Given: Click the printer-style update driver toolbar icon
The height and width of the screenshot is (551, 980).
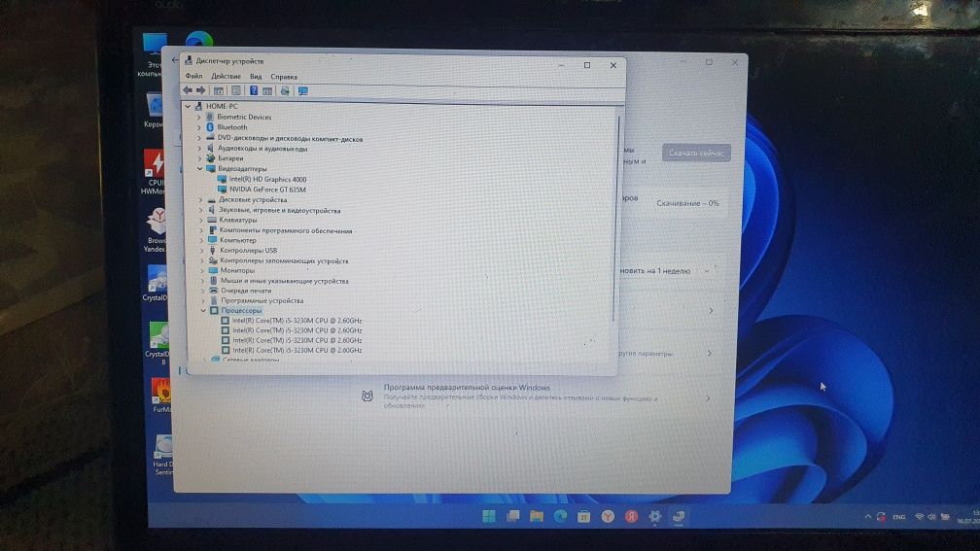Looking at the screenshot, I should coord(285,91).
